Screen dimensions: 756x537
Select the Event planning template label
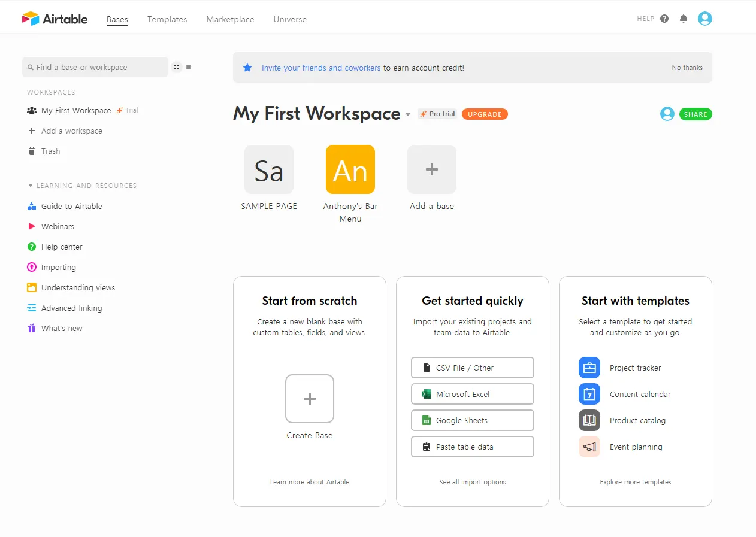(636, 447)
